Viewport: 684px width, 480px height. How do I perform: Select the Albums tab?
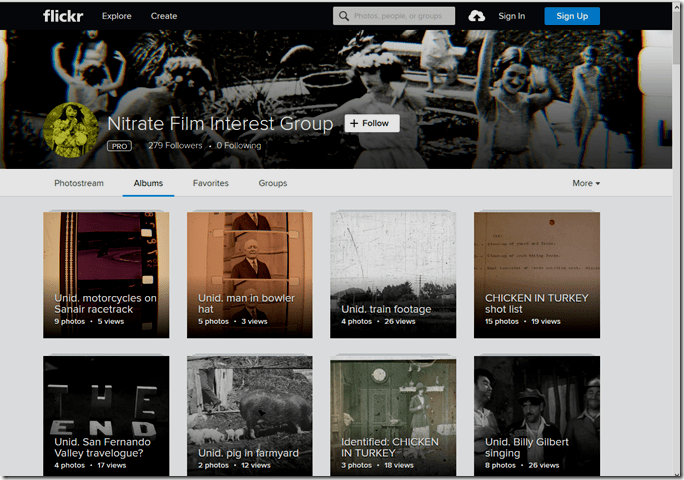pyautogui.click(x=148, y=183)
